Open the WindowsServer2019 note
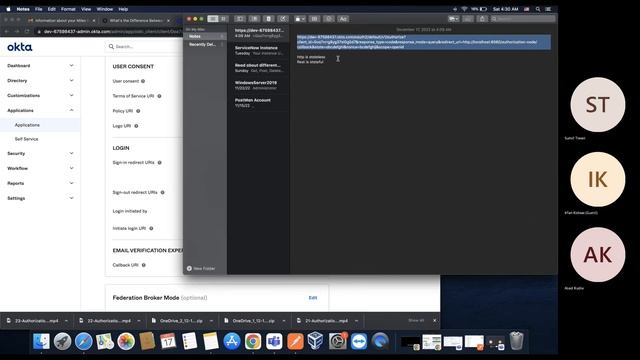The width and height of the screenshot is (640, 360). 258,85
